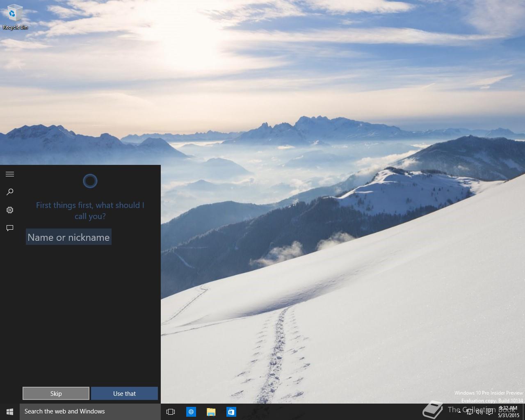Click the Show desktop strip at taskbar end
The height and width of the screenshot is (420, 525).
pos(524,412)
